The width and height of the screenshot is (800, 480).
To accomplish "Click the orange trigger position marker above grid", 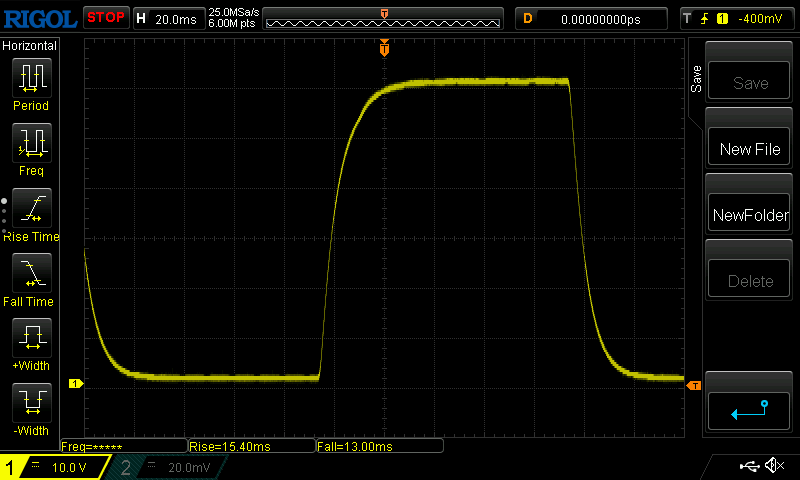I will pyautogui.click(x=384, y=47).
